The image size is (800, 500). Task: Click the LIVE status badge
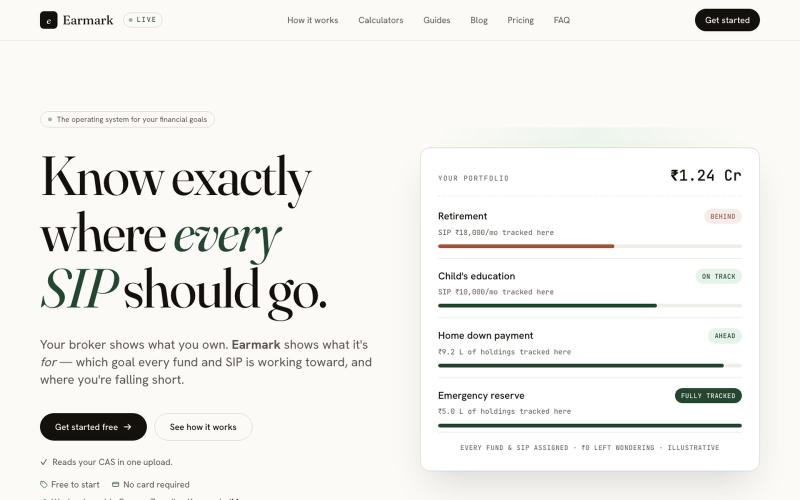coord(143,20)
